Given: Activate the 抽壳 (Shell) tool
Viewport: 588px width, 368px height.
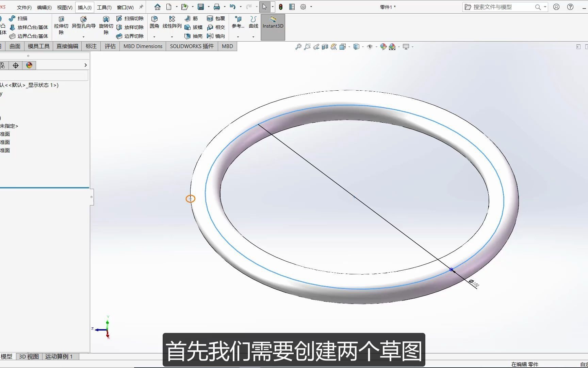Looking at the screenshot, I should [193, 36].
